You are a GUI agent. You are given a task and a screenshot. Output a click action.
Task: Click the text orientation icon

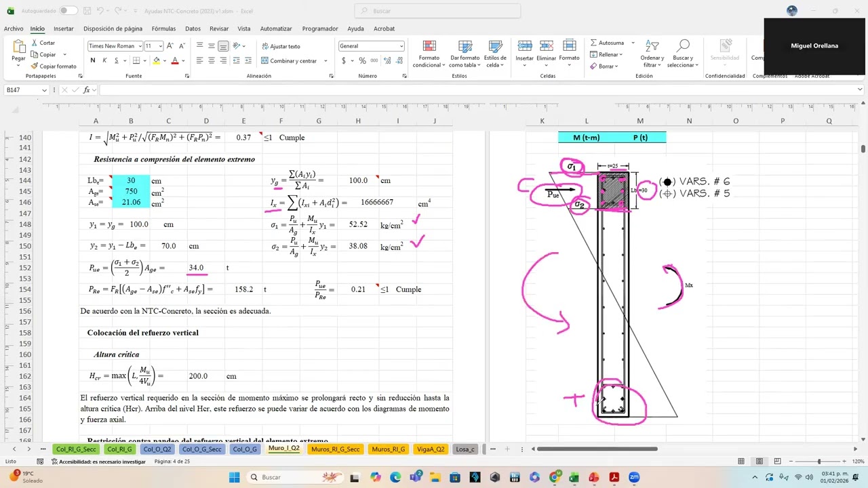[x=237, y=45]
